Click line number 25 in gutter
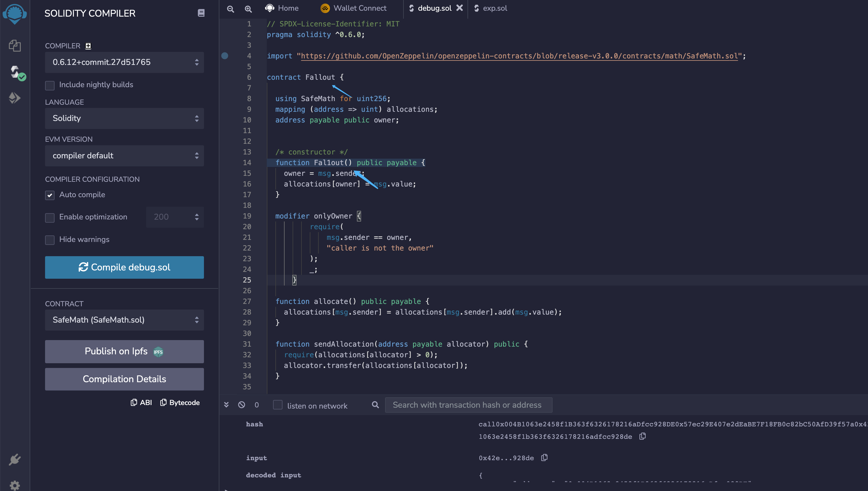This screenshot has height=491, width=868. tap(247, 280)
